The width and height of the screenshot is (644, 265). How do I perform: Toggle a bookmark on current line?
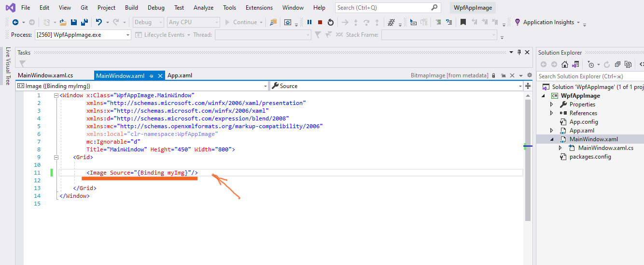(x=463, y=22)
